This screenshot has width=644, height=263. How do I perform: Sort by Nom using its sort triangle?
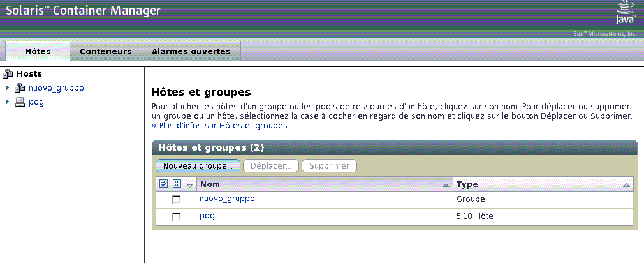(446, 186)
